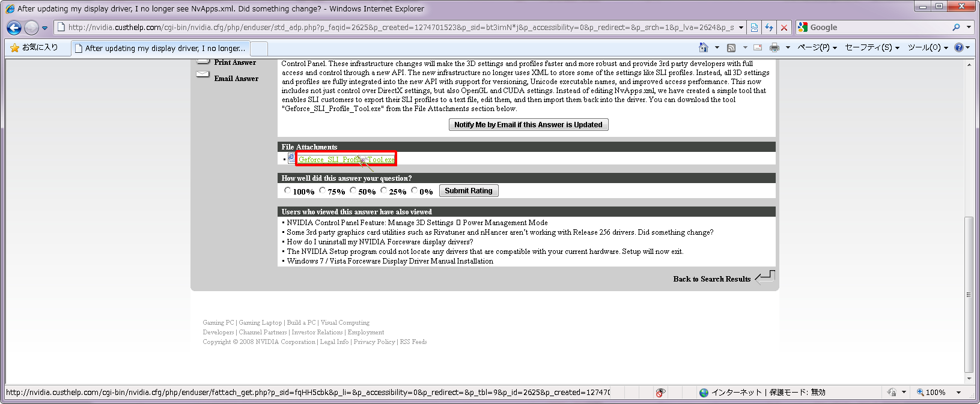Click the RSS feeds icon
The image size is (980, 404).
click(x=731, y=47)
